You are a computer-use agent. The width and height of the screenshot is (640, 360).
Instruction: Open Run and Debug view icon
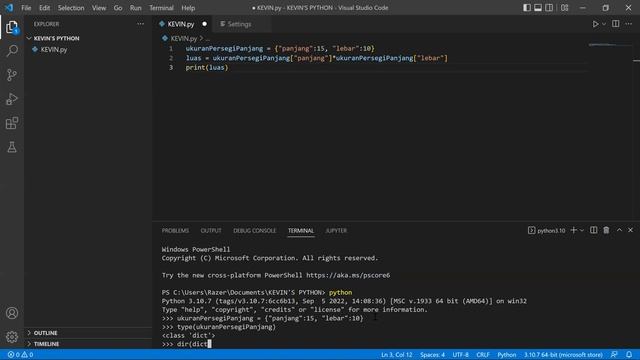coord(12,99)
